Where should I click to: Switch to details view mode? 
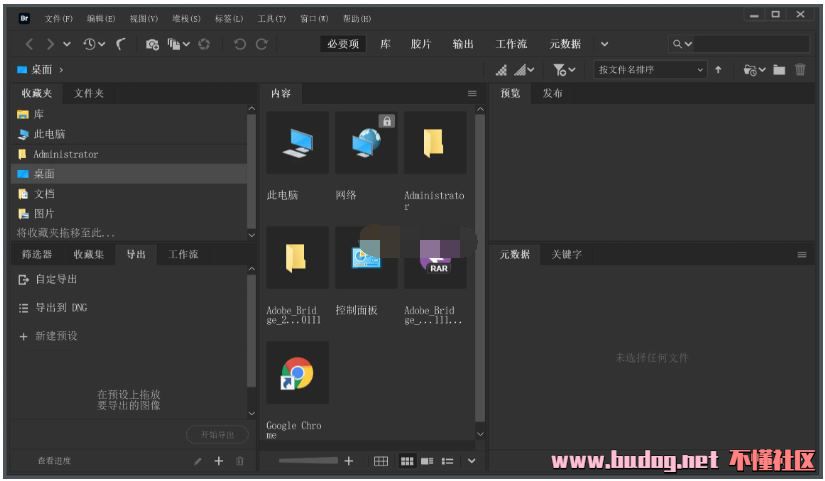coord(427,462)
